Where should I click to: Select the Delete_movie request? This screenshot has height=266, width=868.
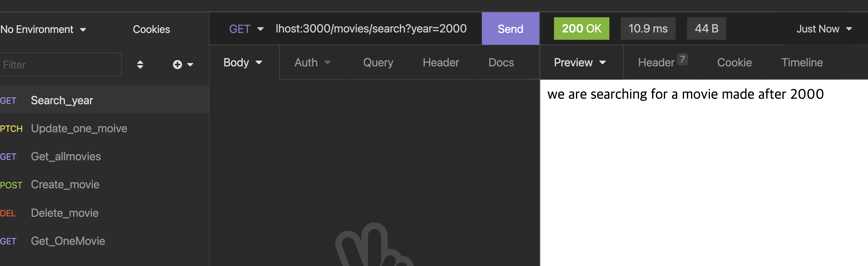pos(65,213)
